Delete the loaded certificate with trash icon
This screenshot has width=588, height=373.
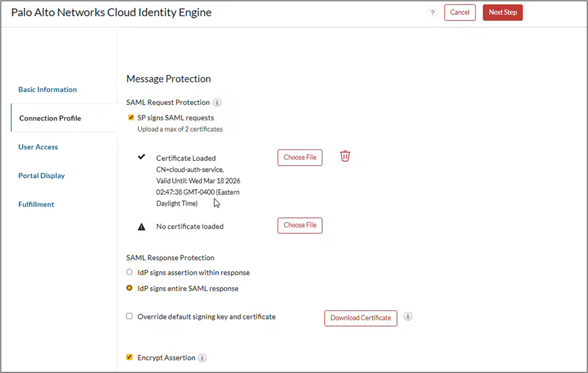point(345,156)
